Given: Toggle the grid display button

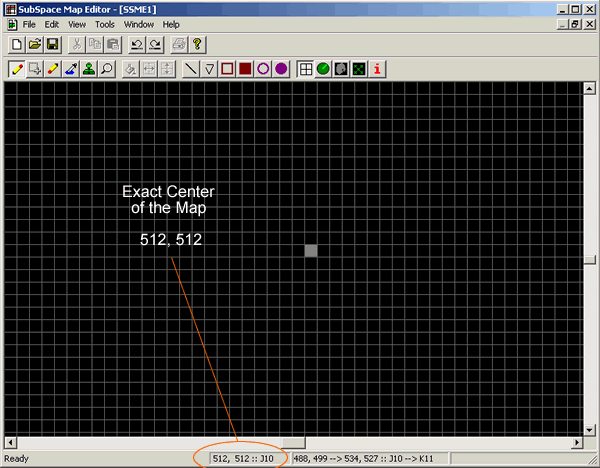Looking at the screenshot, I should 305,69.
